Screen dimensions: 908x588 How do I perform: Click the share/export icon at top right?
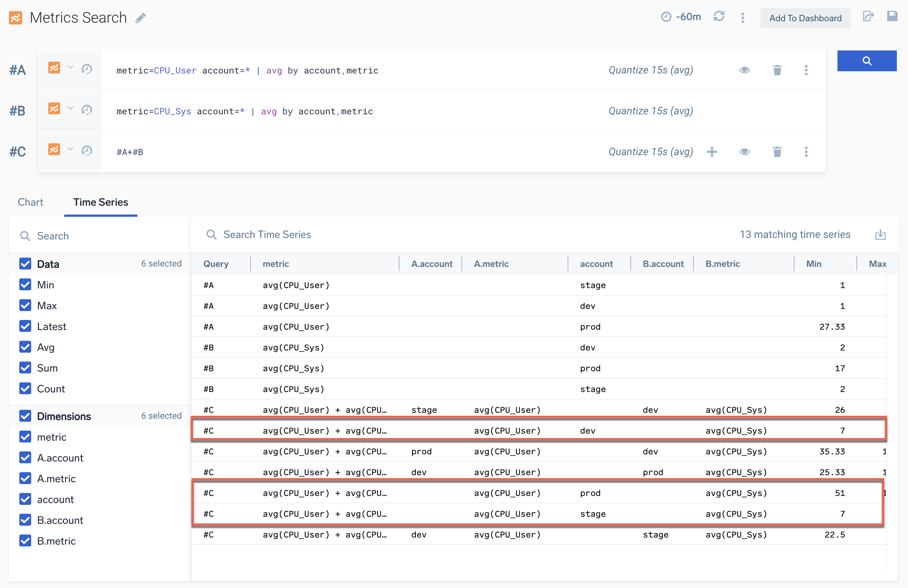pyautogui.click(x=868, y=16)
